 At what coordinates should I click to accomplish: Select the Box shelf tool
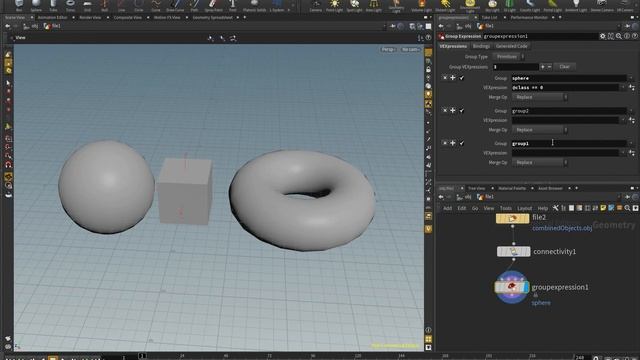pyautogui.click(x=19, y=5)
